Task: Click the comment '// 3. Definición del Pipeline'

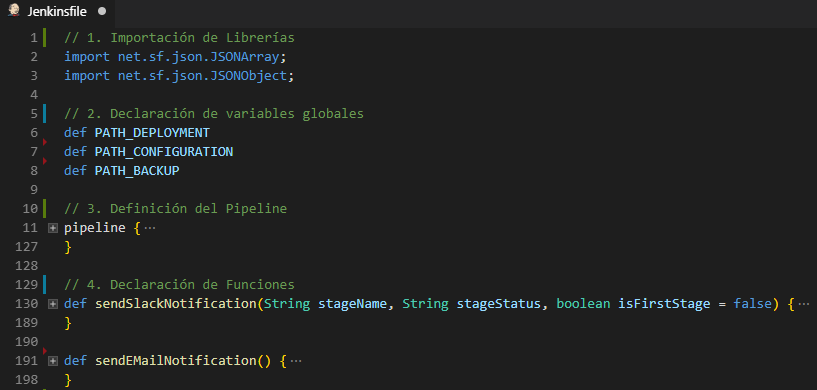Action: 176,209
